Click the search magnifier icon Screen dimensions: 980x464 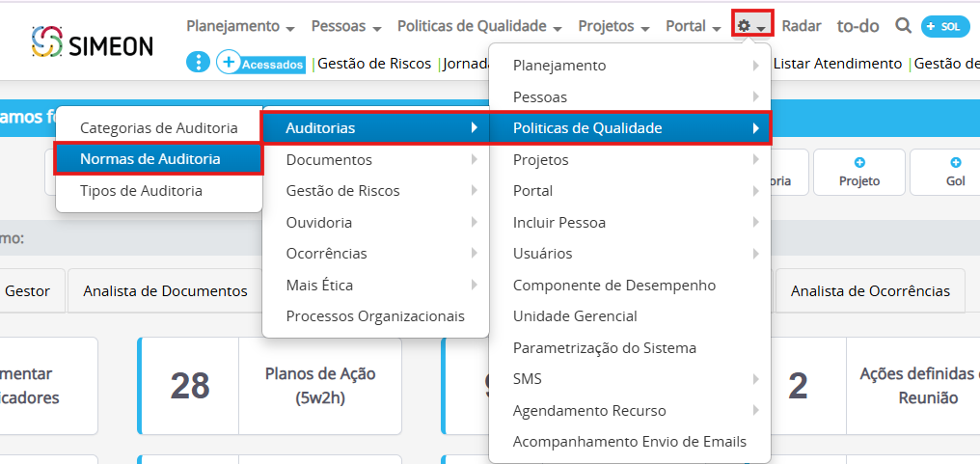[903, 26]
